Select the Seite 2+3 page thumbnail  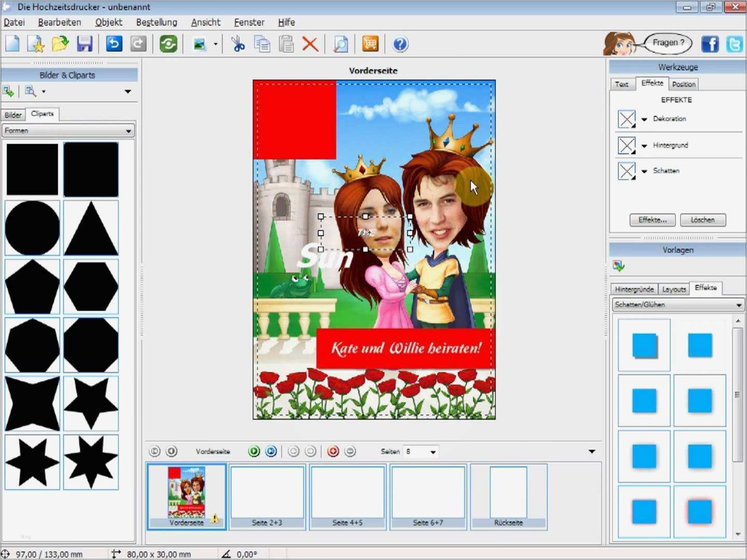pyautogui.click(x=267, y=496)
